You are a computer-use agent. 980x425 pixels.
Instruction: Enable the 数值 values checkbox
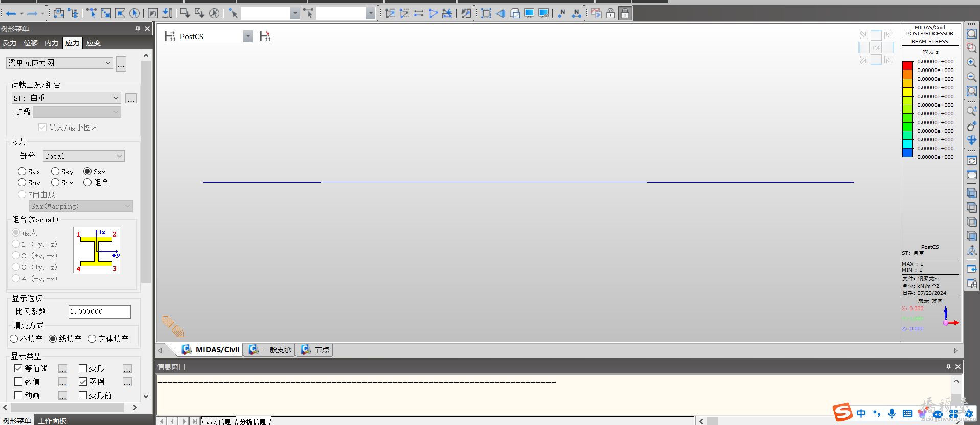(18, 382)
